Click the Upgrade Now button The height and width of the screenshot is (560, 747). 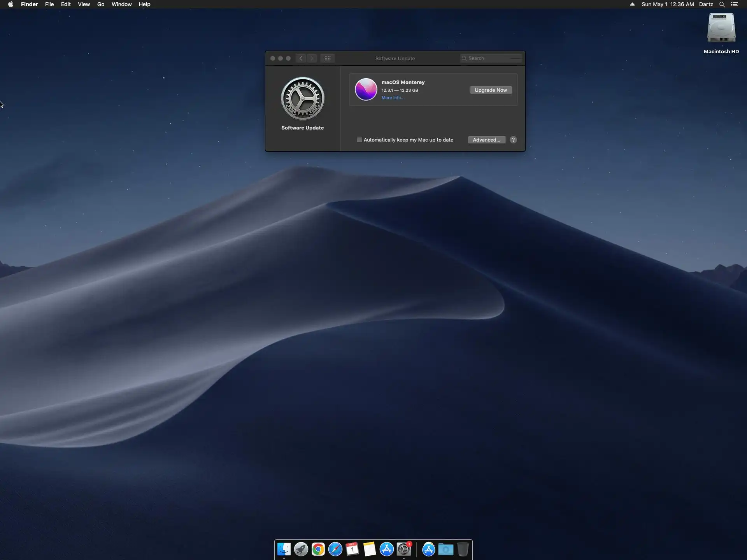491,90
